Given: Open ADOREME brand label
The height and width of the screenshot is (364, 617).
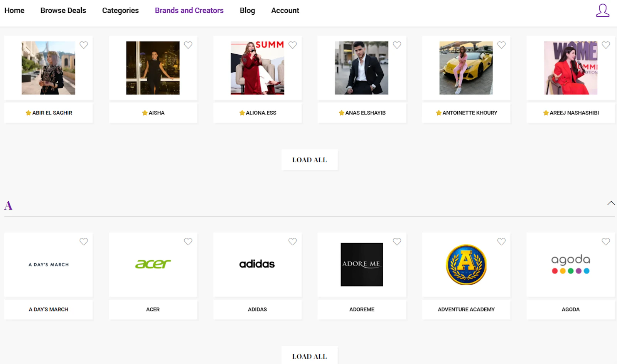Looking at the screenshot, I should pos(362,309).
